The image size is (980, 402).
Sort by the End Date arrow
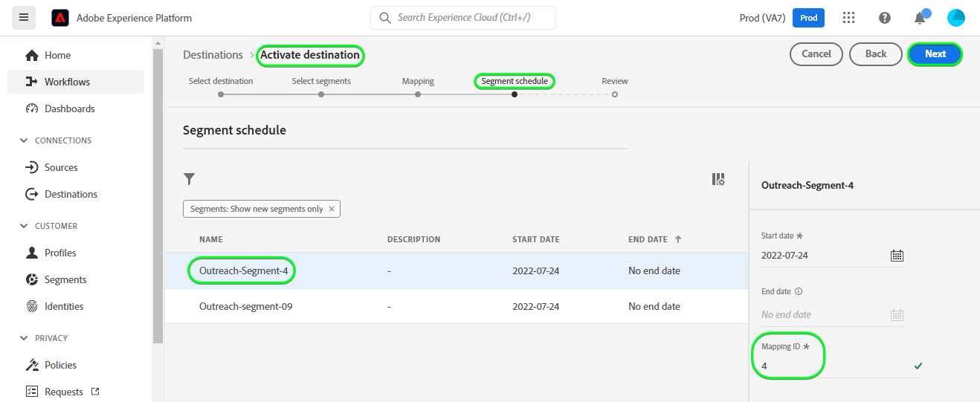click(678, 239)
